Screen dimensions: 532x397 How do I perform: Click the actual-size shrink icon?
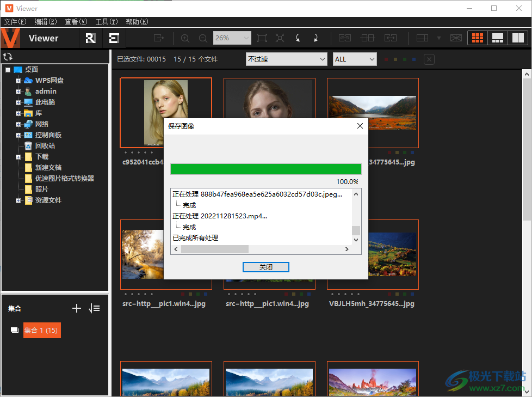[280, 38]
